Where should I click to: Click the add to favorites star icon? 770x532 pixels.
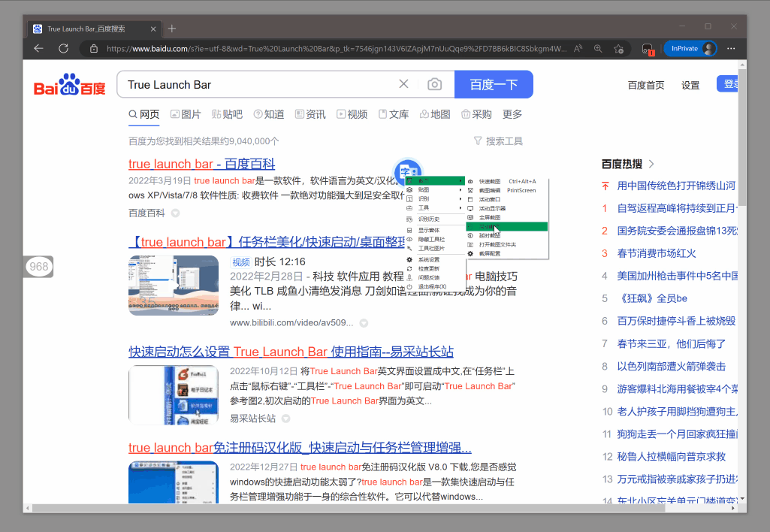point(618,49)
